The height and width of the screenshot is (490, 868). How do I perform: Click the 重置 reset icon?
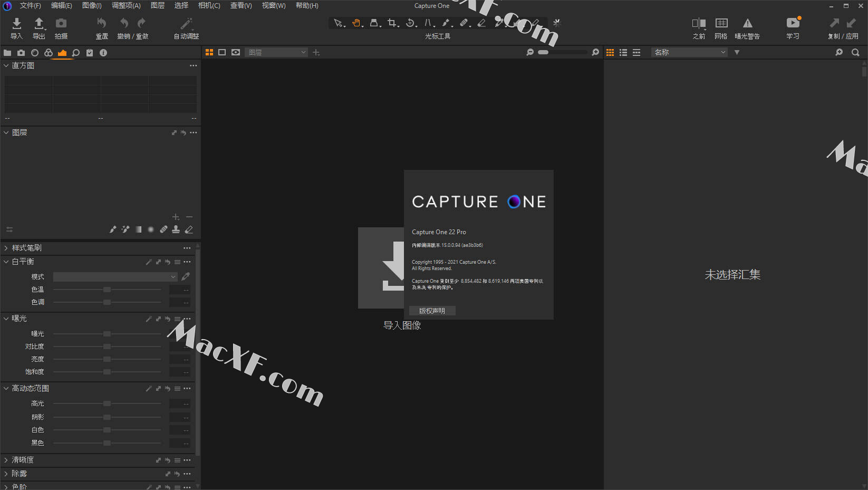pos(102,23)
